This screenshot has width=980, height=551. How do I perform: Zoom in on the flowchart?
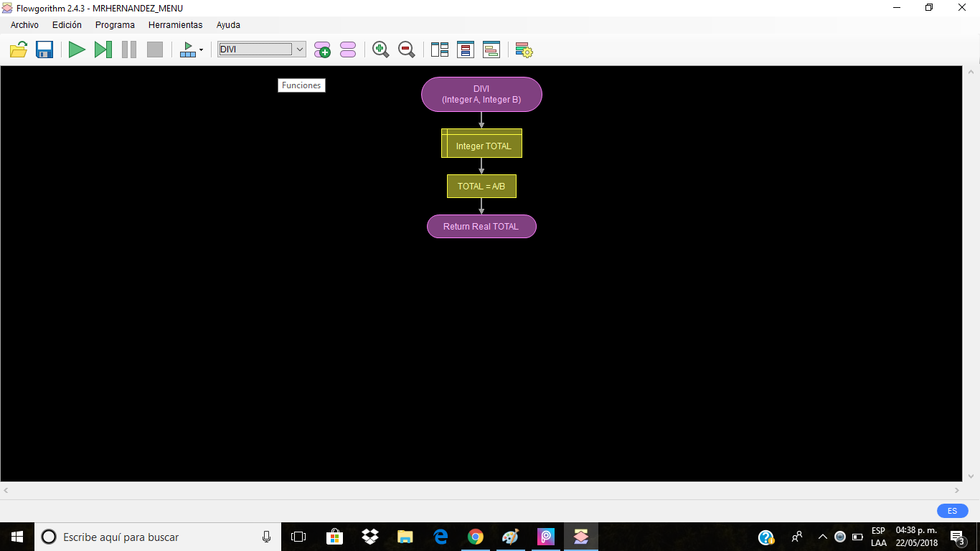pos(381,50)
